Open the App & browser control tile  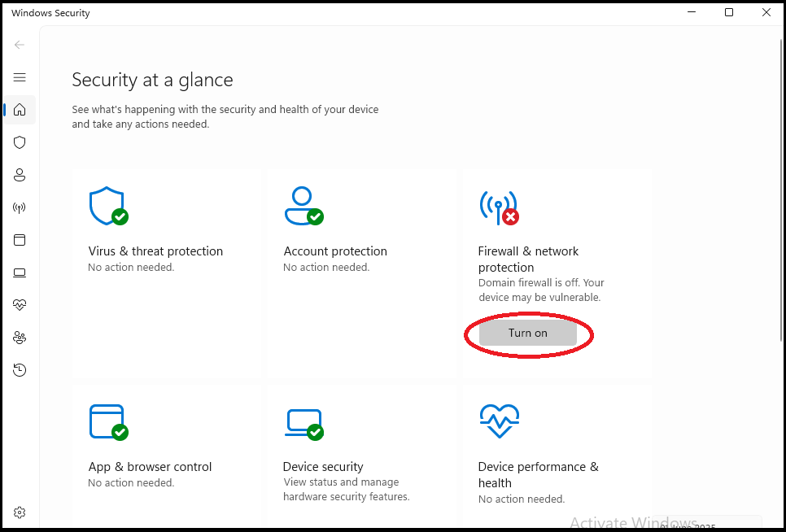[x=150, y=467]
